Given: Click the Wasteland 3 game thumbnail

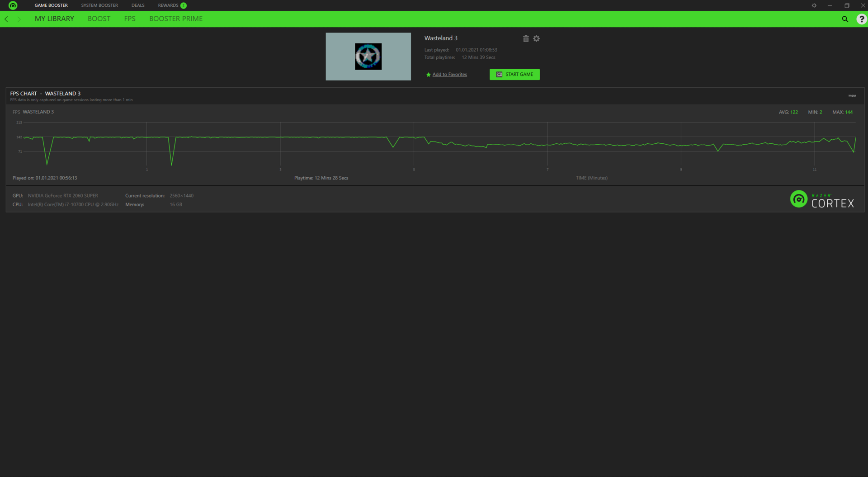Looking at the screenshot, I should tap(368, 57).
